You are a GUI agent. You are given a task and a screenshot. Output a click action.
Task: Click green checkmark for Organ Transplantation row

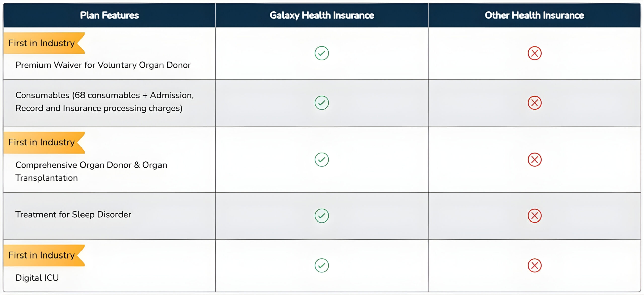(321, 160)
